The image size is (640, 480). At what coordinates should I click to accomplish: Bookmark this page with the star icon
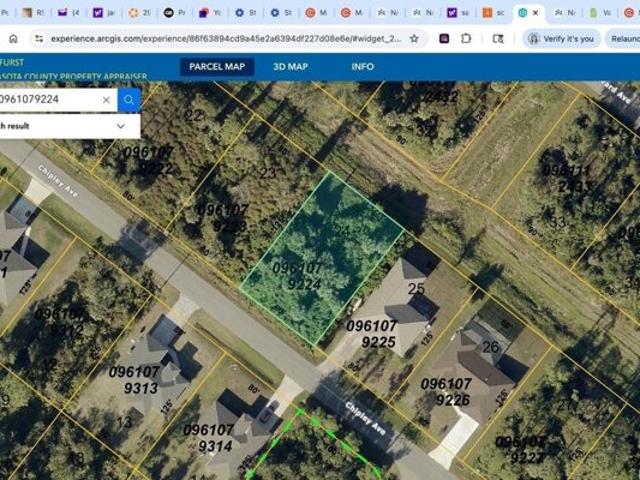coord(413,38)
